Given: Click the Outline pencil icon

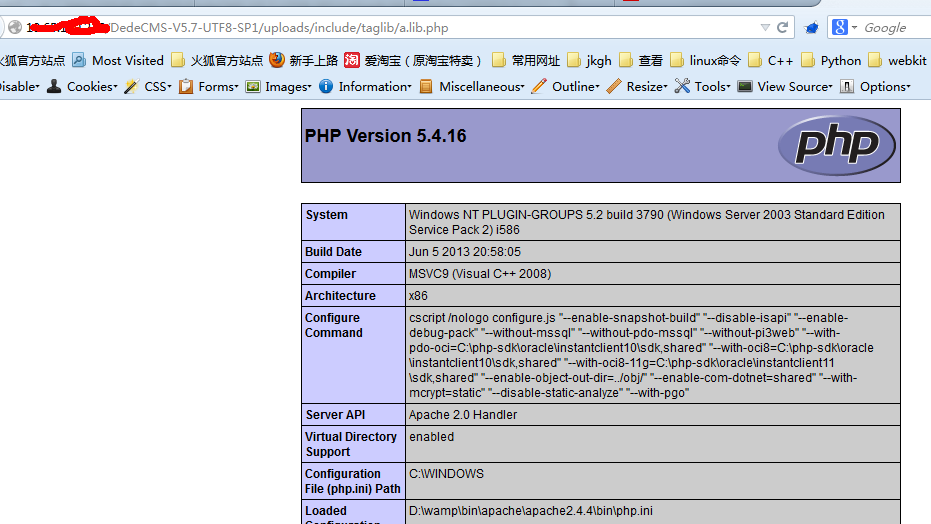Looking at the screenshot, I should coord(539,87).
